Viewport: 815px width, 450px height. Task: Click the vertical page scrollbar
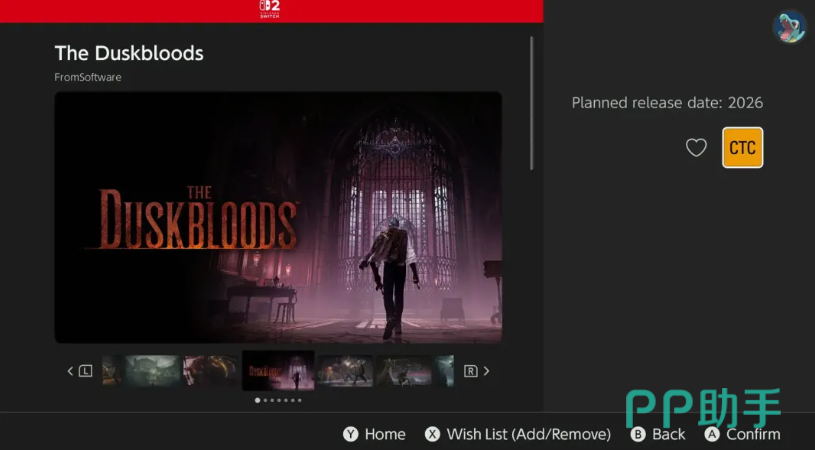click(531, 103)
